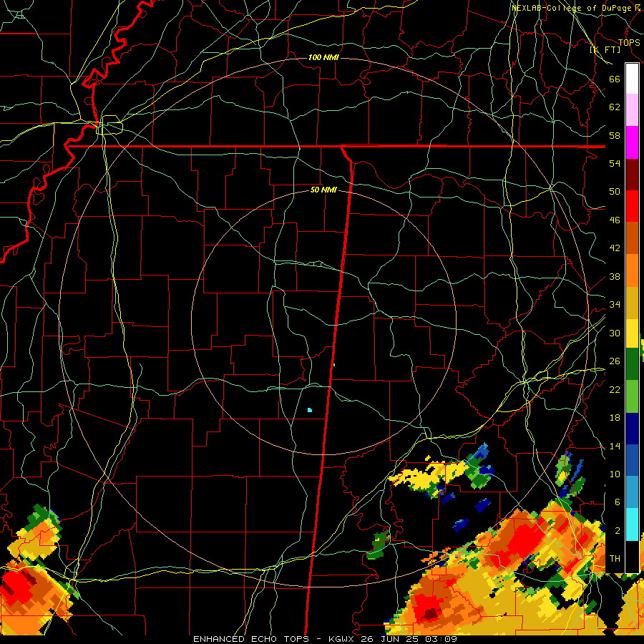Click the black TH legend swatch

point(632,557)
